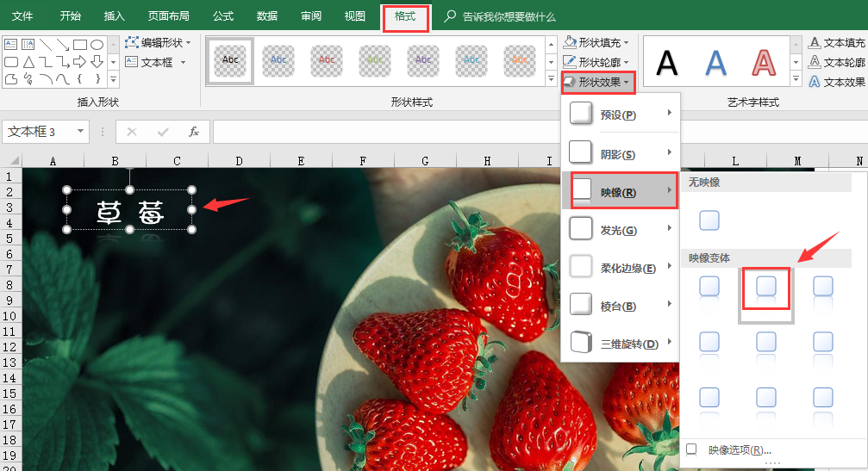Apply the teal Abc shape style

(471, 61)
